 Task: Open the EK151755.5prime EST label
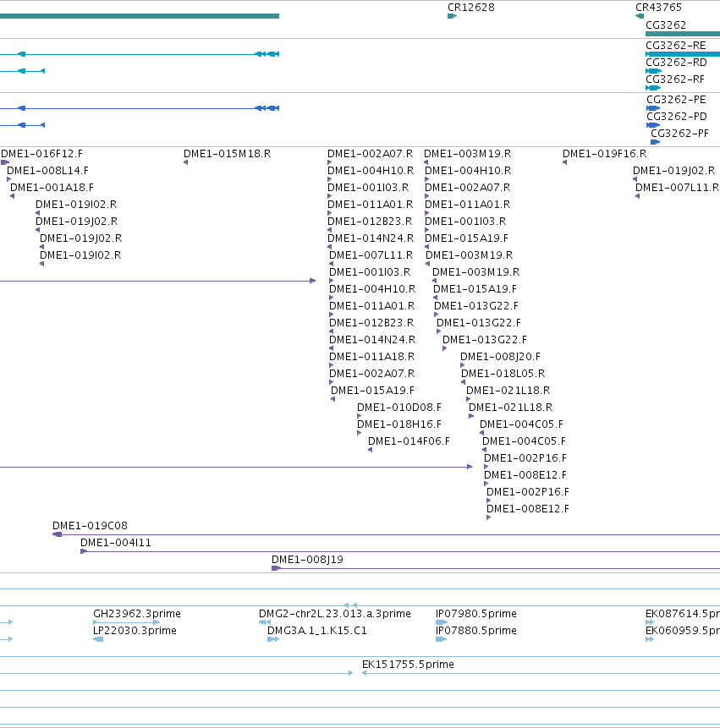tap(408, 665)
